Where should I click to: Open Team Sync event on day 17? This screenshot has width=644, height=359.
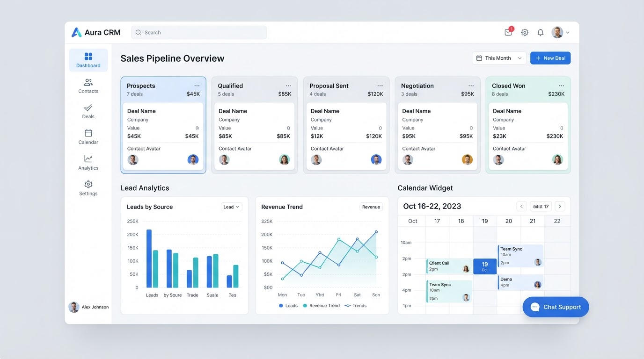449,291
